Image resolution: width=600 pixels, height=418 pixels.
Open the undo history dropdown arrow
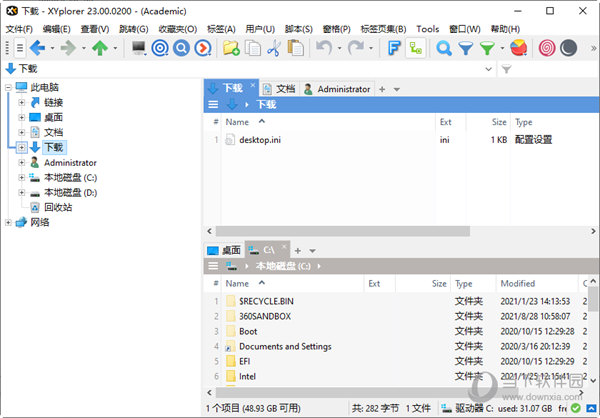pyautogui.click(x=339, y=49)
